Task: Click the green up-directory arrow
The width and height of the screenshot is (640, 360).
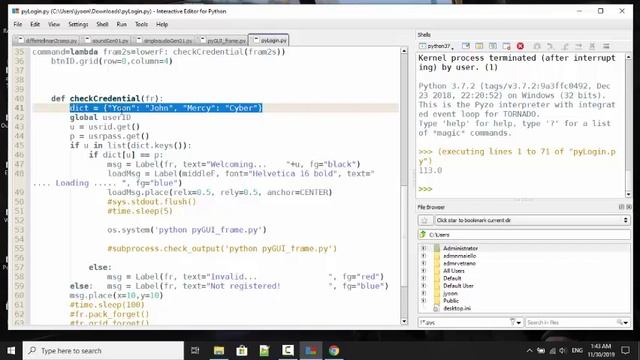Action: point(423,235)
